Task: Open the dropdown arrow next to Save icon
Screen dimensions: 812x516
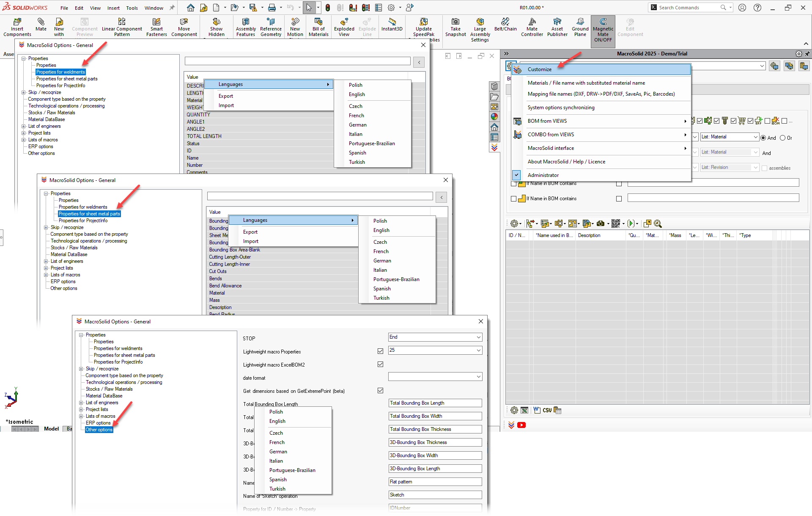Action: click(262, 8)
